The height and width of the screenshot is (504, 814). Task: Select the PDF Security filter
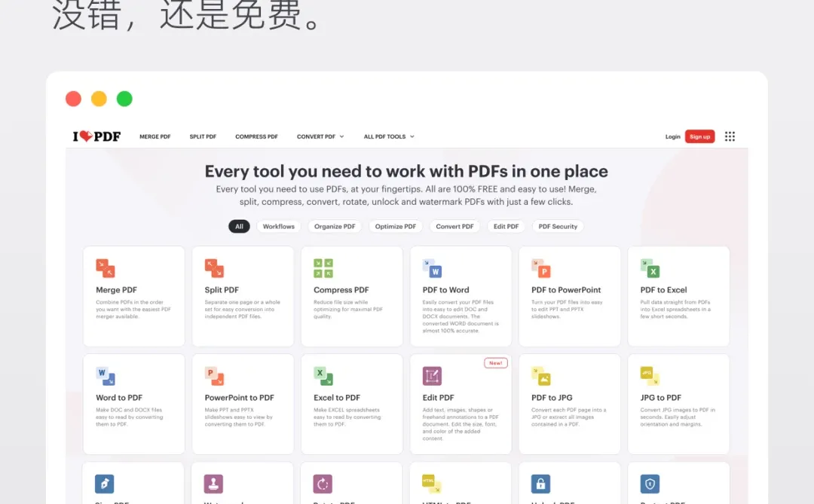(x=558, y=226)
